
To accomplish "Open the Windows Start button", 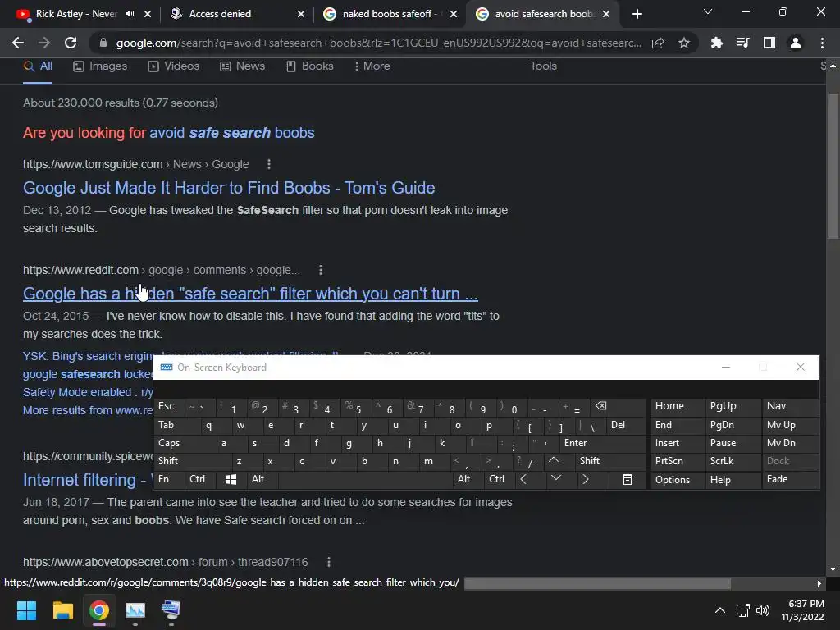I will pyautogui.click(x=26, y=610).
